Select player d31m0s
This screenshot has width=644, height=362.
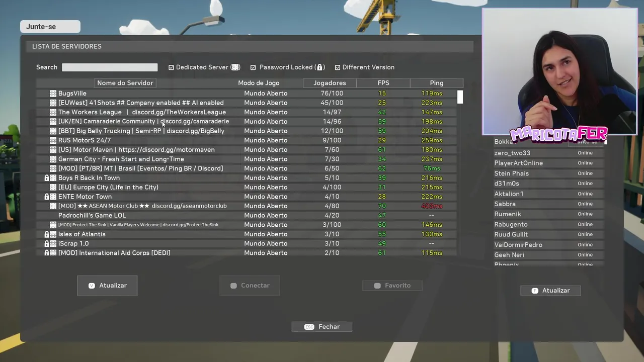[x=507, y=184]
